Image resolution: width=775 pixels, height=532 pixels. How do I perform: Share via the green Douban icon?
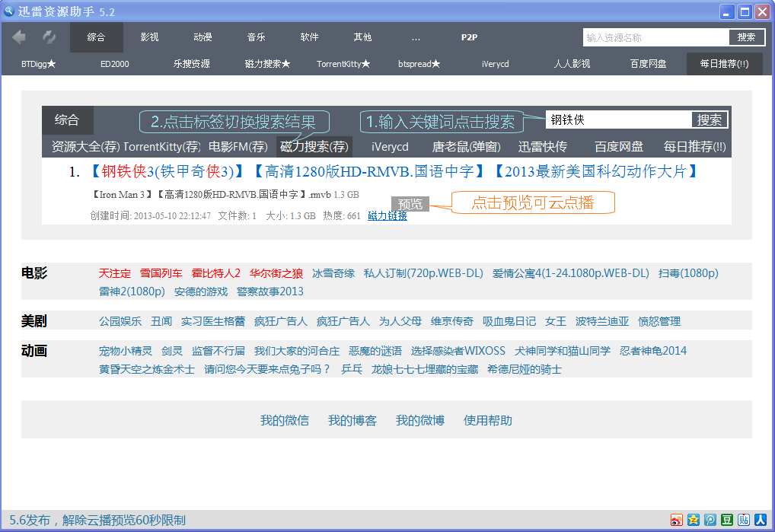pos(726,520)
